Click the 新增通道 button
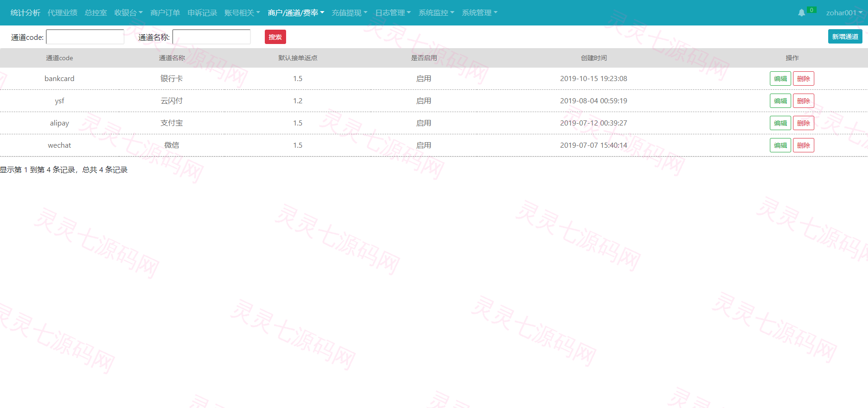The width and height of the screenshot is (868, 408). pos(845,37)
